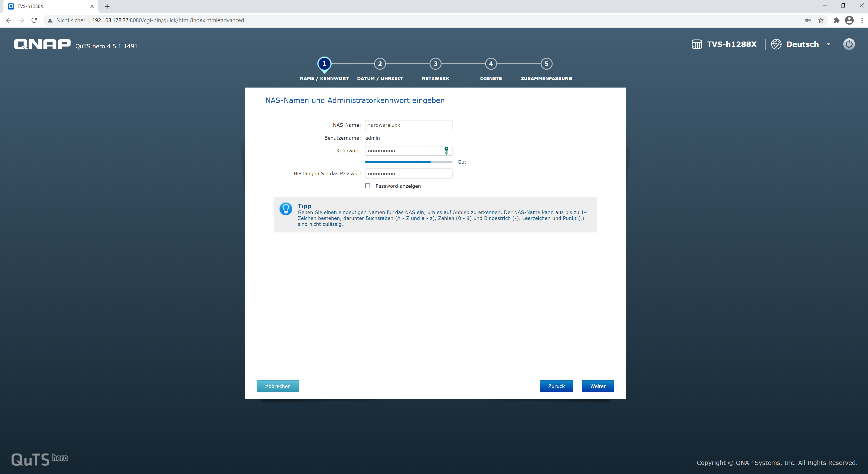The width and height of the screenshot is (868, 474).
Task: Open browser extensions puzzle icon
Action: [x=836, y=20]
